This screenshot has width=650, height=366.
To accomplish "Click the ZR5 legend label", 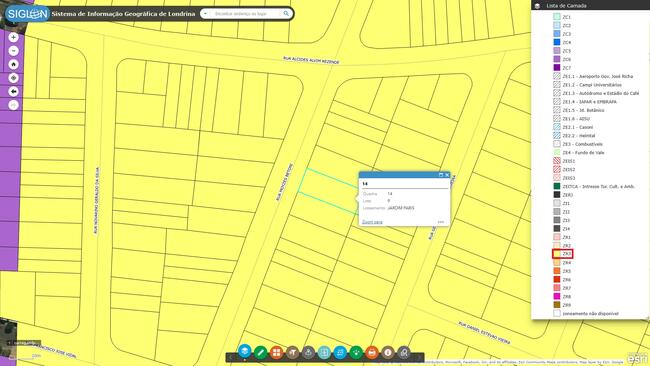I will (x=566, y=271).
